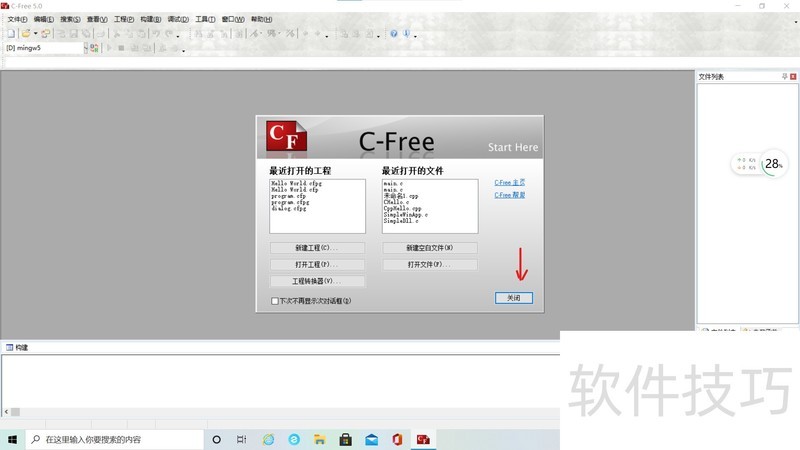Click the build panel scroll left arrow
Screen dimensions: 800x450
tap(6, 412)
